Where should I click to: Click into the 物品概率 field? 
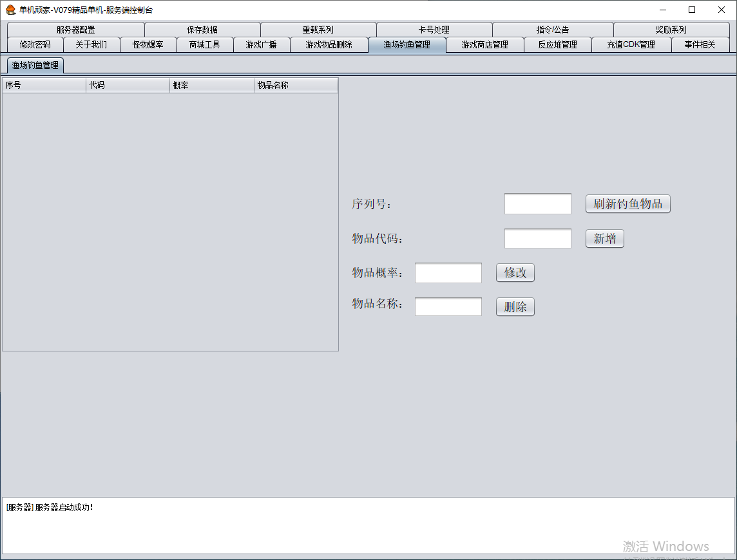pyautogui.click(x=448, y=273)
